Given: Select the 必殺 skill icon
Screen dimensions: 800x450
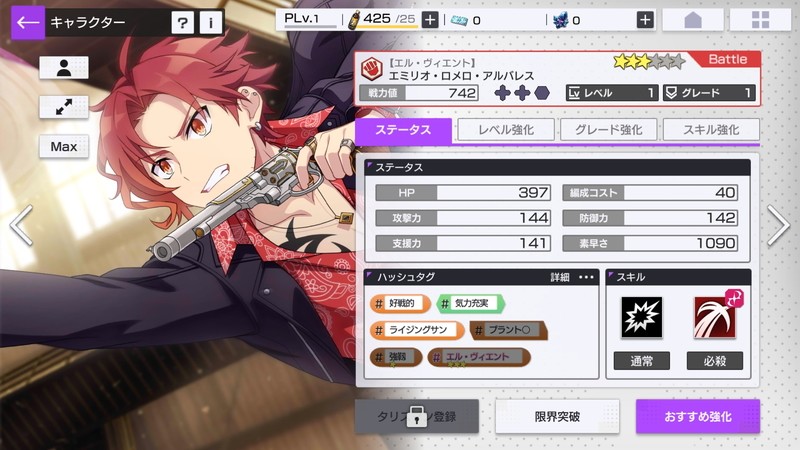Looking at the screenshot, I should 715,317.
